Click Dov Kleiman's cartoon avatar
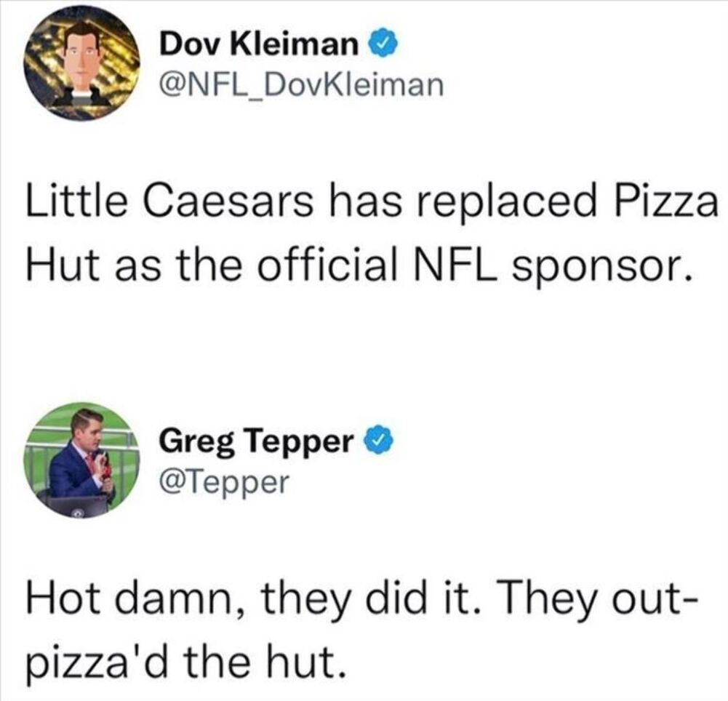The height and width of the screenshot is (701, 728). point(81,64)
